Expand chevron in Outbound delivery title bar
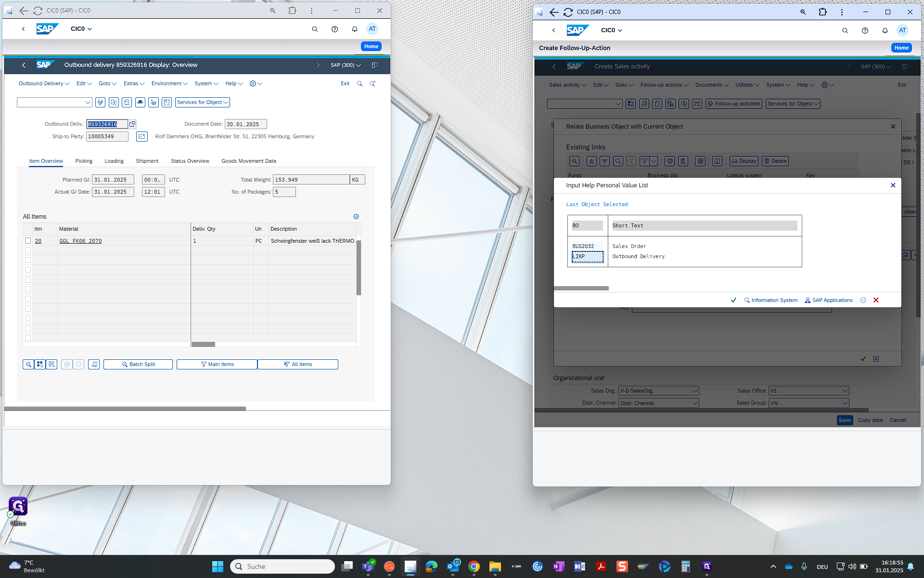The width and height of the screenshot is (924, 578). [318, 65]
